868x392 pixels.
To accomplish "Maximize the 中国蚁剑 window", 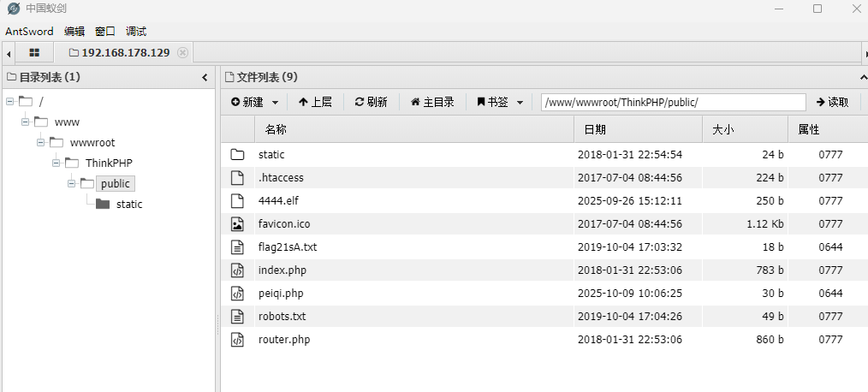I will click(817, 9).
